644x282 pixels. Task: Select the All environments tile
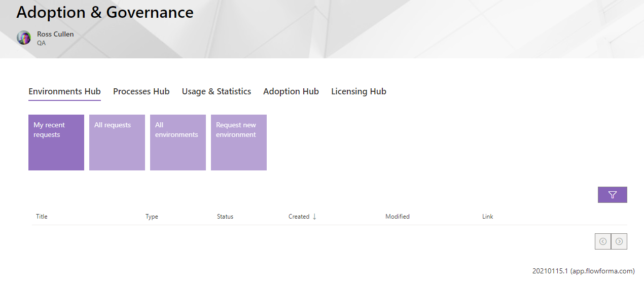[x=178, y=143]
